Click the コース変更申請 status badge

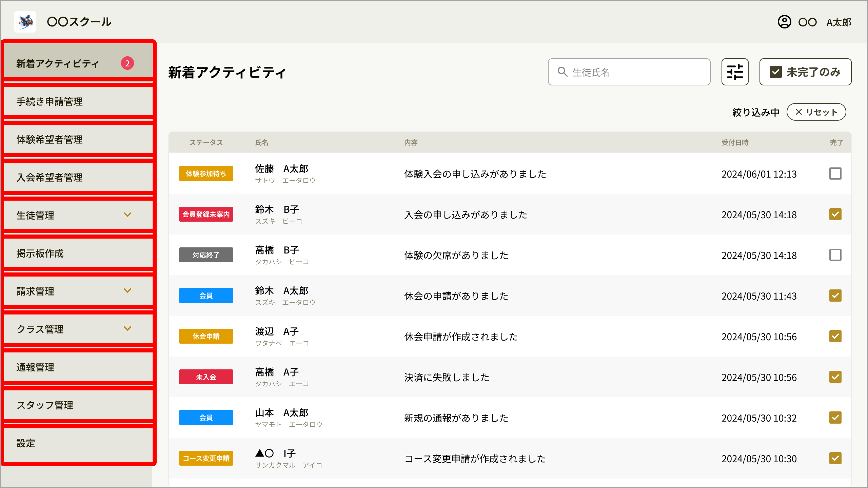click(206, 458)
